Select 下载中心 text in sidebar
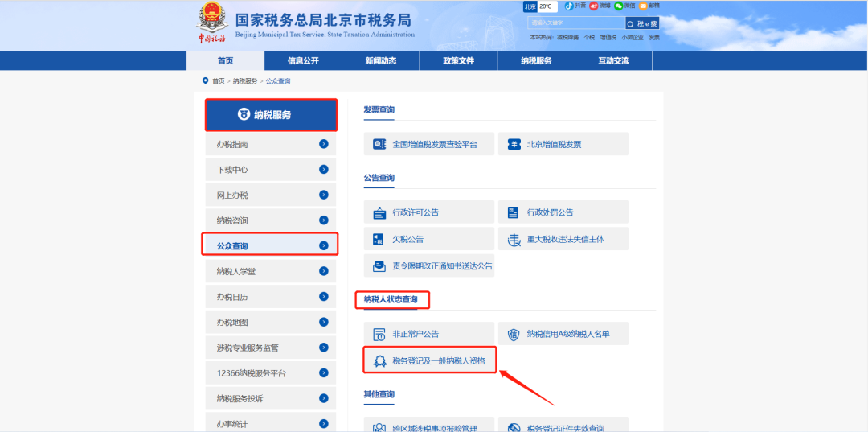 coord(232,170)
